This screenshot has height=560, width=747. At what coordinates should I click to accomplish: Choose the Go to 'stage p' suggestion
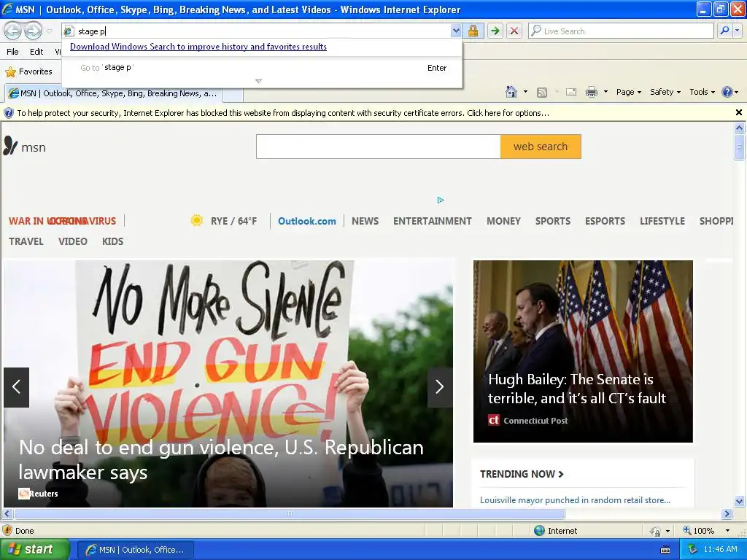pyautogui.click(x=262, y=68)
